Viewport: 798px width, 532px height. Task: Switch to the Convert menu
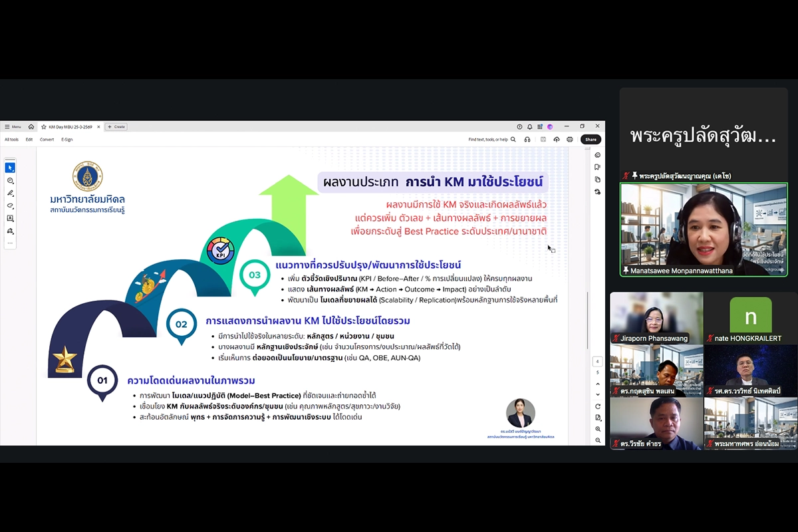47,140
